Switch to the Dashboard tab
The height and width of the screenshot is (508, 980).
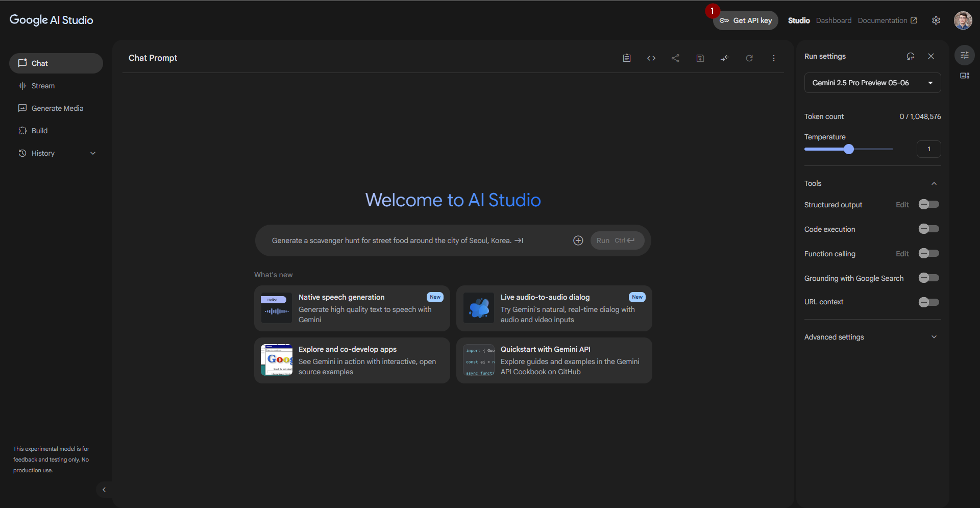click(834, 20)
